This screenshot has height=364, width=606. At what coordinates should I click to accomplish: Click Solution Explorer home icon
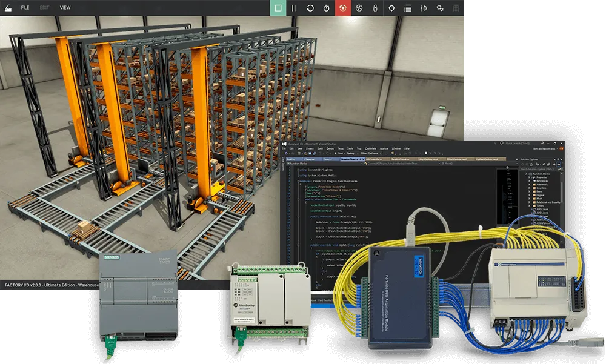tap(531, 164)
